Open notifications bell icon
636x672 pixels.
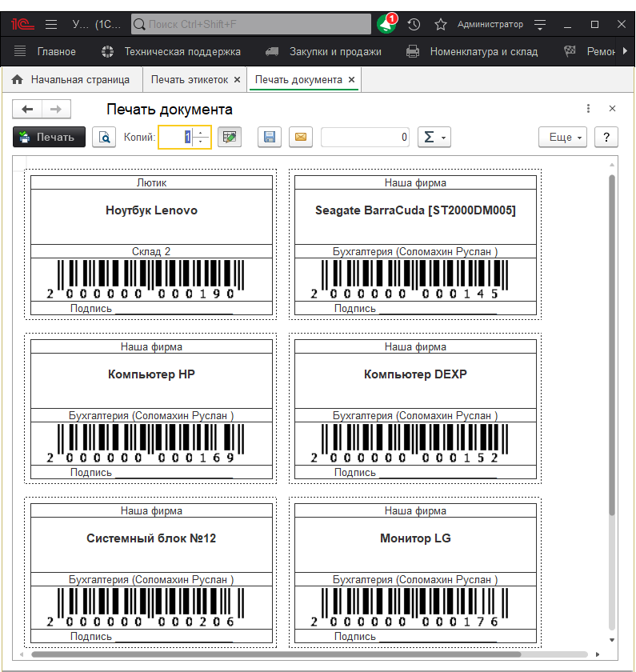point(386,25)
